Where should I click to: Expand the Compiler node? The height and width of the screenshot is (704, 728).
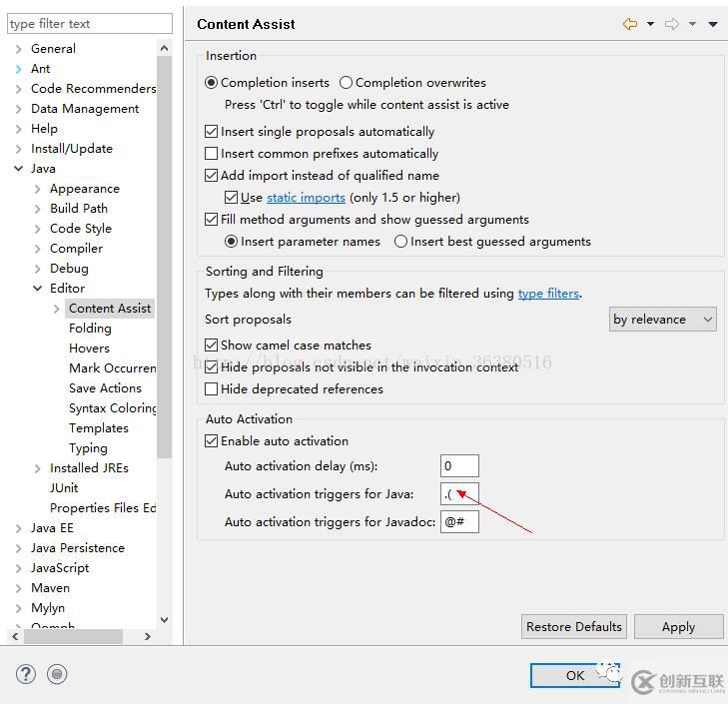(38, 249)
